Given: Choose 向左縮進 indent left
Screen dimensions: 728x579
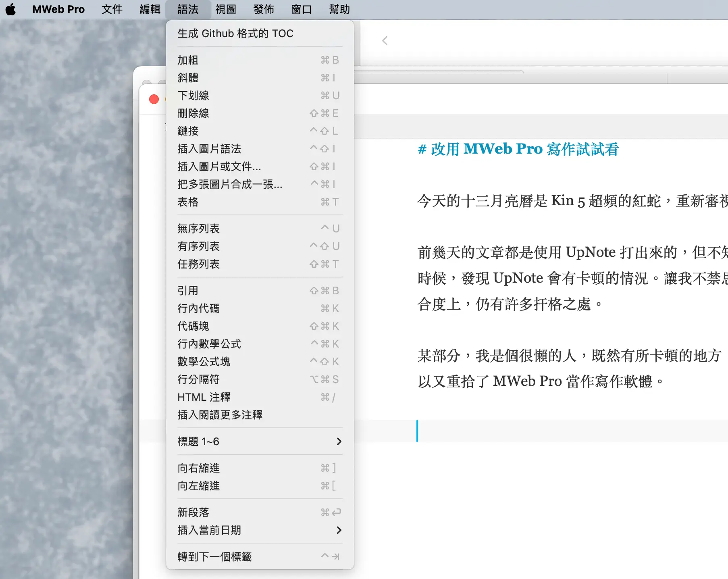Looking at the screenshot, I should point(260,486).
